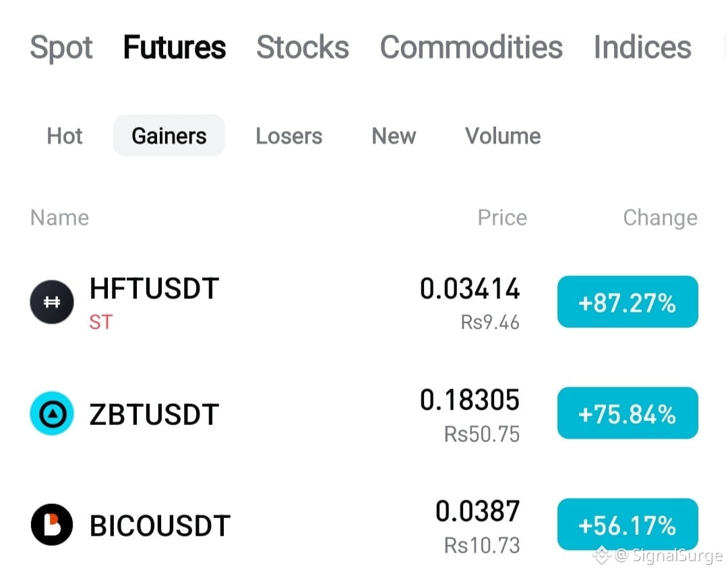Select the Hot filter
728x572 pixels.
coord(65,136)
